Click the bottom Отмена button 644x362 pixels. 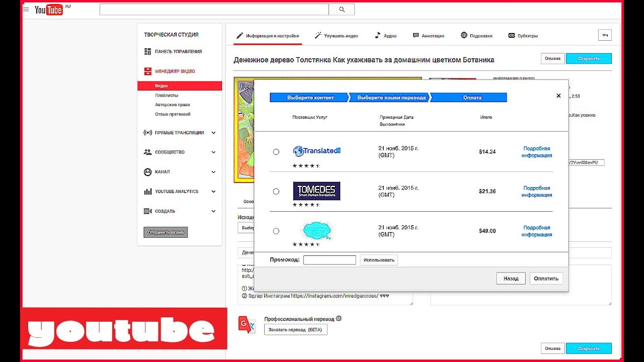click(x=552, y=348)
